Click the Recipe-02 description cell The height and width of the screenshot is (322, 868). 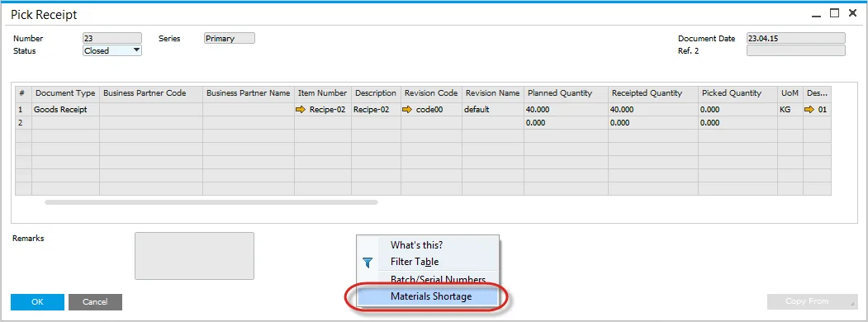(x=376, y=110)
